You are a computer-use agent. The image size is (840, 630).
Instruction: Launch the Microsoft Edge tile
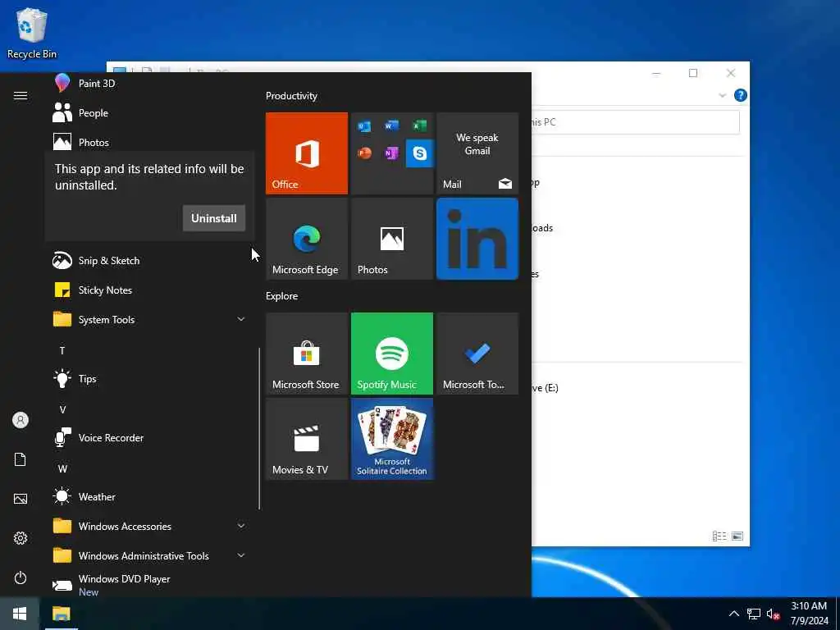point(307,239)
